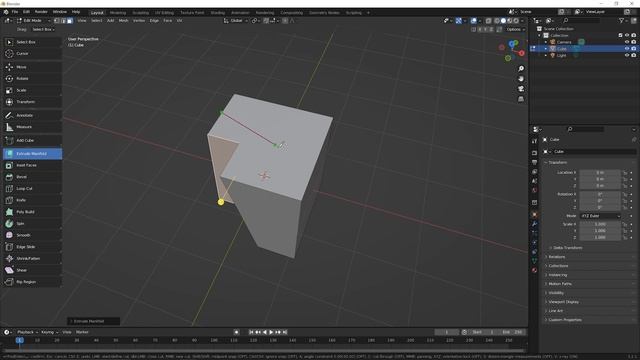Activate the Cursor tool

click(x=32, y=53)
